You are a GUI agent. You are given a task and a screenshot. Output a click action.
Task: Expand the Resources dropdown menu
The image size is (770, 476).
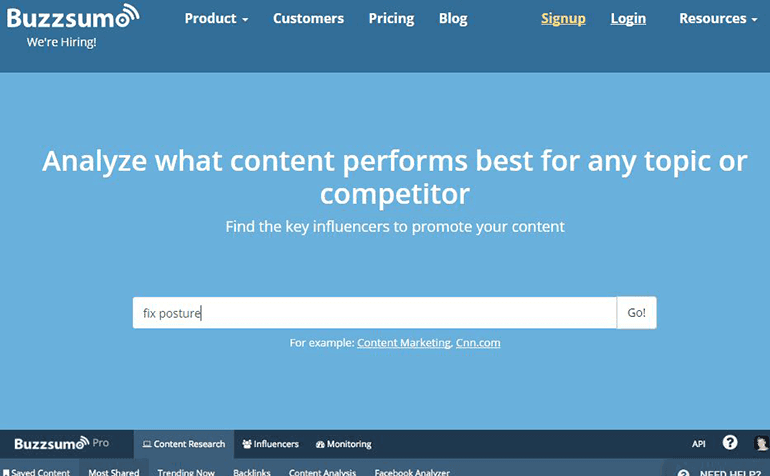(718, 18)
